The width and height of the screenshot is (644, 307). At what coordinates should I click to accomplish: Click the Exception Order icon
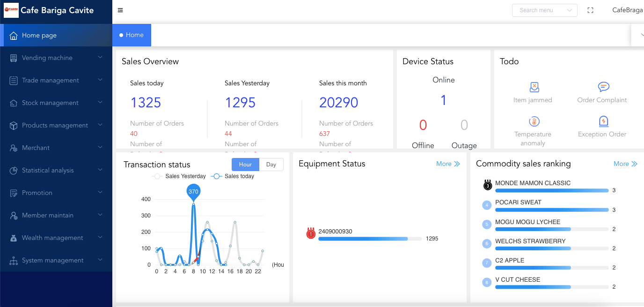pyautogui.click(x=603, y=122)
